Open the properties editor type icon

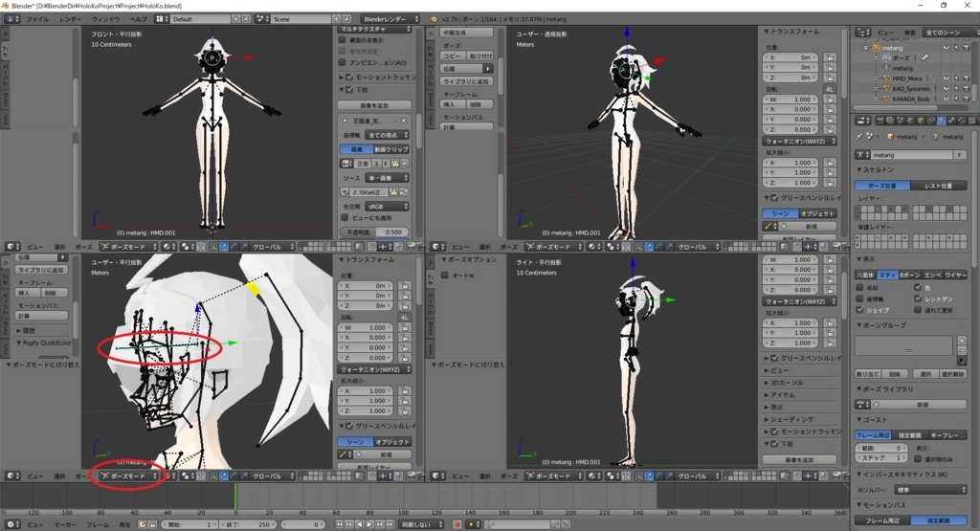click(863, 121)
